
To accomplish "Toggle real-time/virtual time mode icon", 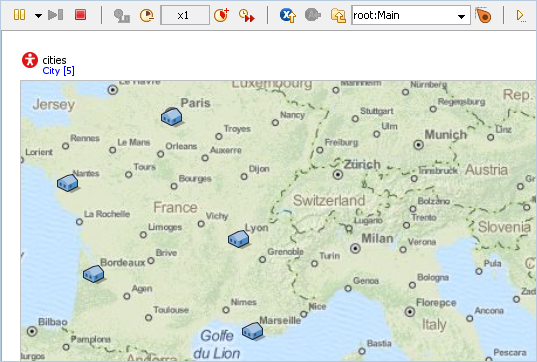I will coord(121,15).
